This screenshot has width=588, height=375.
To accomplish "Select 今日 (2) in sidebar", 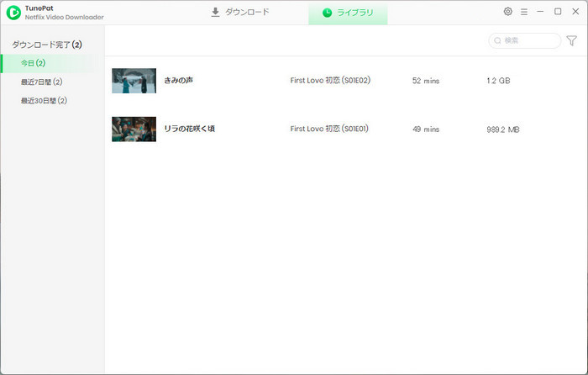I will click(52, 63).
